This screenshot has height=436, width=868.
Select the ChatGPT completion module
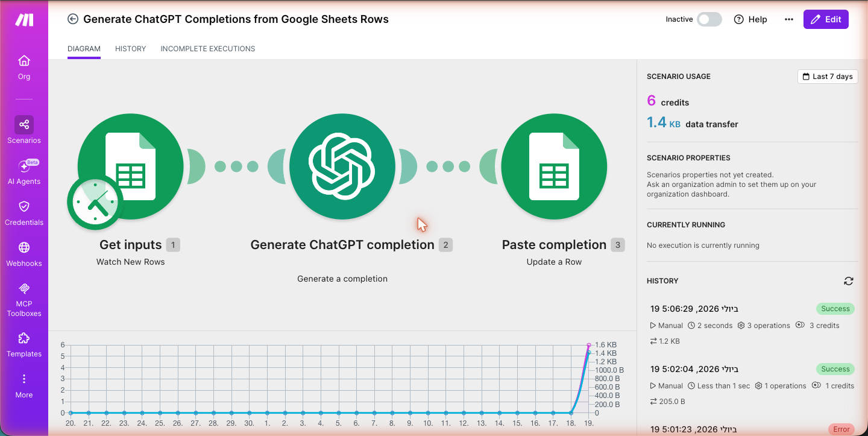coord(342,166)
